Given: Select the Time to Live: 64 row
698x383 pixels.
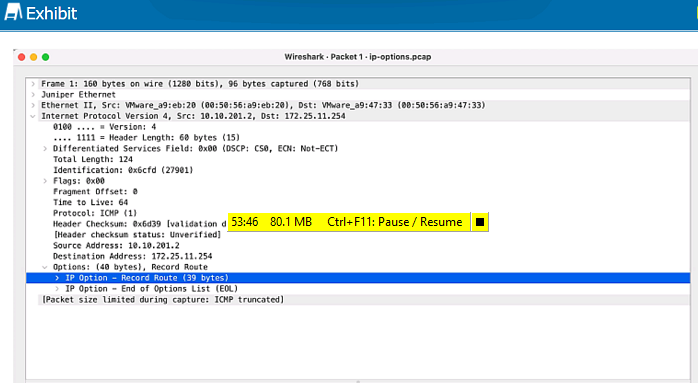Looking at the screenshot, I should pos(358,202).
